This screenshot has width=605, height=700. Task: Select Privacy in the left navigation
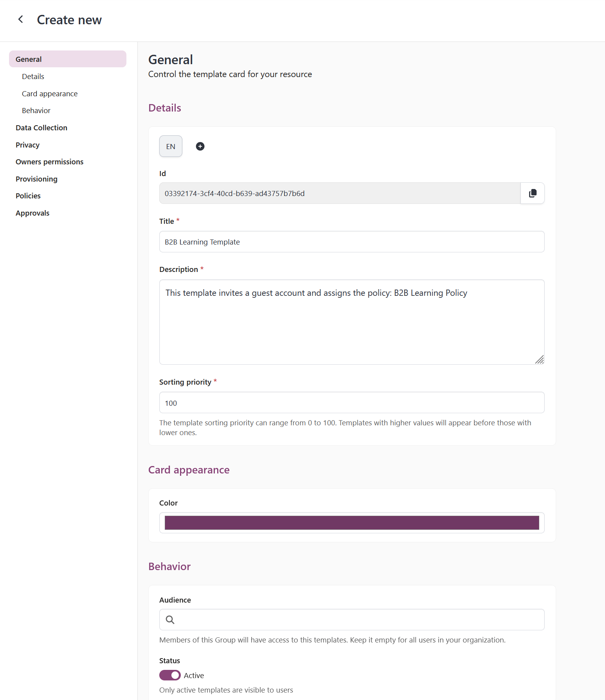(x=27, y=144)
